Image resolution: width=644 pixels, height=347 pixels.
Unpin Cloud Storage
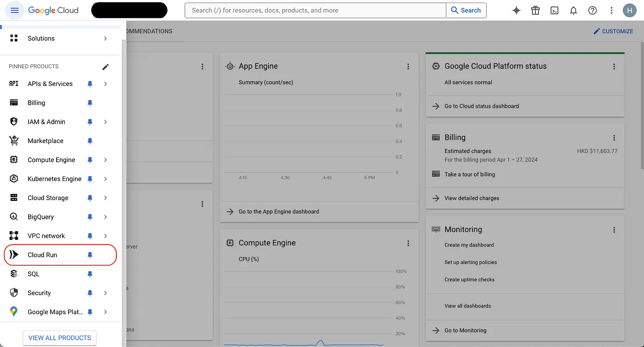pyautogui.click(x=90, y=198)
